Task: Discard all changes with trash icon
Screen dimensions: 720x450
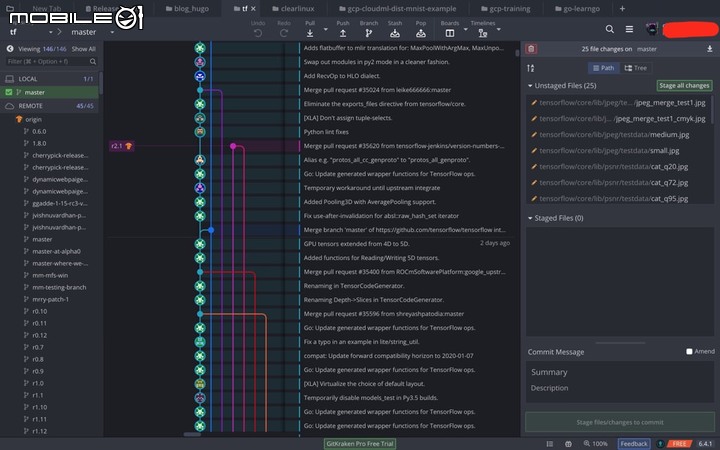Action: coord(531,49)
